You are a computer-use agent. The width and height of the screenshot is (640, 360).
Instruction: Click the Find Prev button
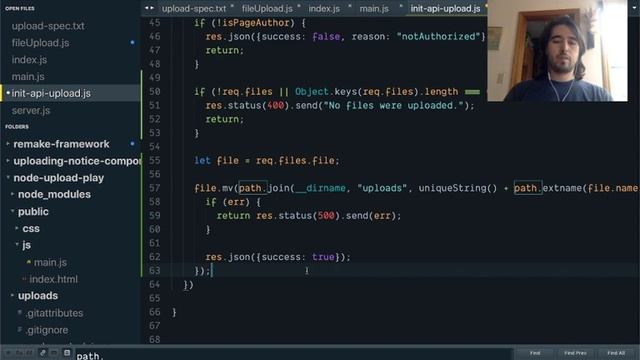coord(576,353)
